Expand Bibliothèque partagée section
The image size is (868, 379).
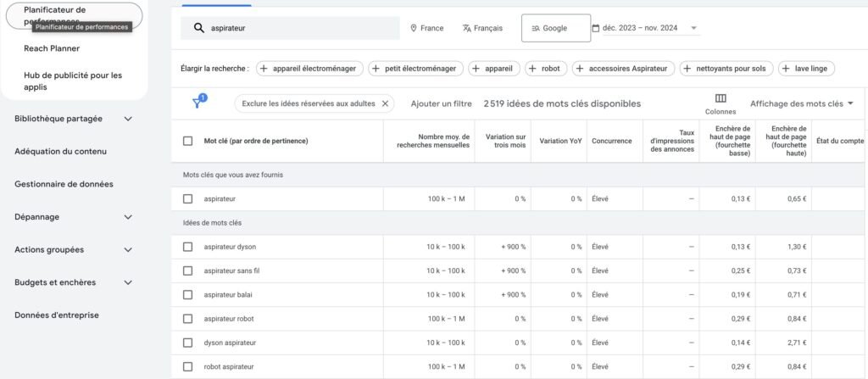[128, 119]
